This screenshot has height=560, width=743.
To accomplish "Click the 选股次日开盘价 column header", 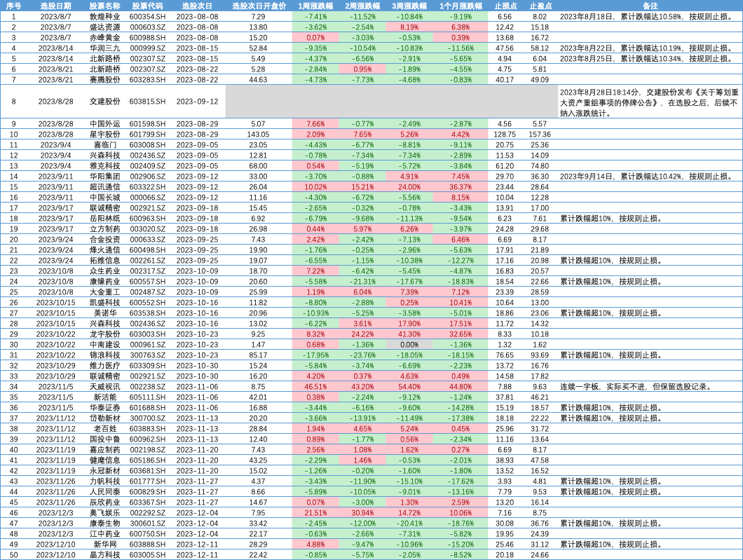I will tap(258, 6).
